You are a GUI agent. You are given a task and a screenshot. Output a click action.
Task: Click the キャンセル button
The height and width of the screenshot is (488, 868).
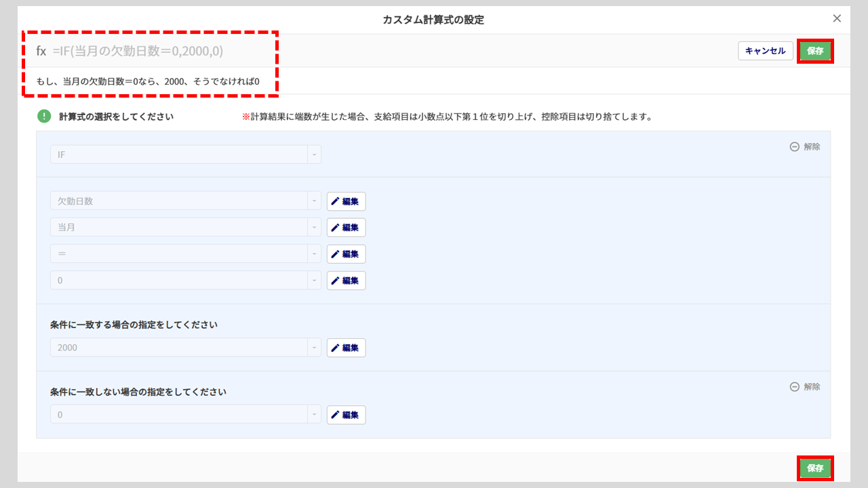[766, 51]
